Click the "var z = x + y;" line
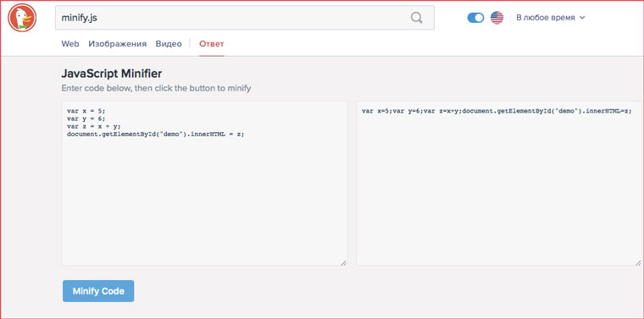Viewport: 644px width, 319px height. [x=93, y=126]
